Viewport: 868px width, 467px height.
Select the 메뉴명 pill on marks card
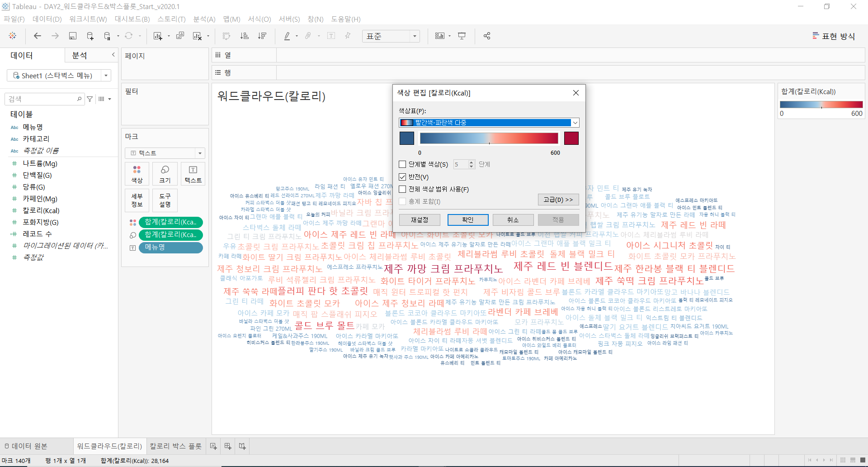point(170,248)
